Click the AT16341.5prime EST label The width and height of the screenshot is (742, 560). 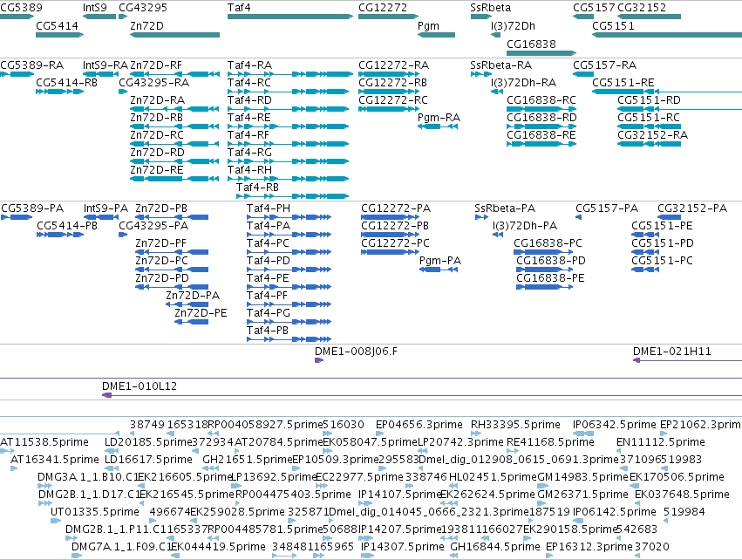click(55, 460)
